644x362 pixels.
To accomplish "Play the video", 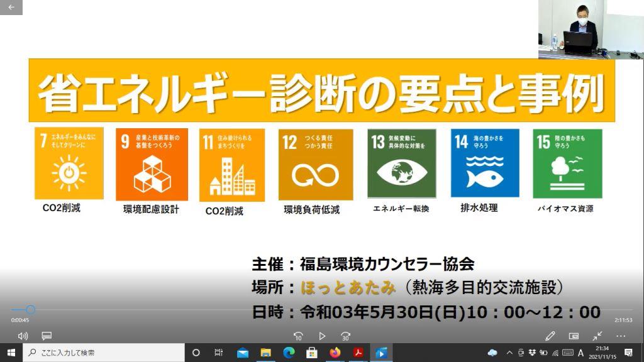I will tap(322, 336).
